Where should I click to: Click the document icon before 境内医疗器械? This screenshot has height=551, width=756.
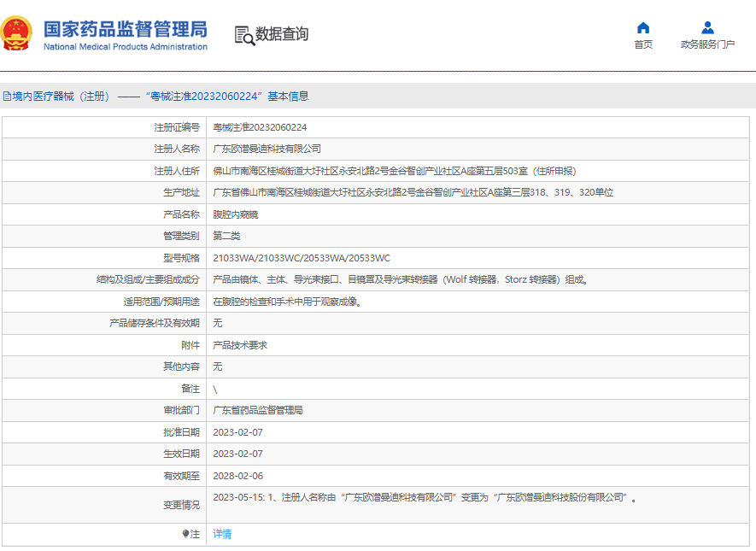tap(7, 97)
